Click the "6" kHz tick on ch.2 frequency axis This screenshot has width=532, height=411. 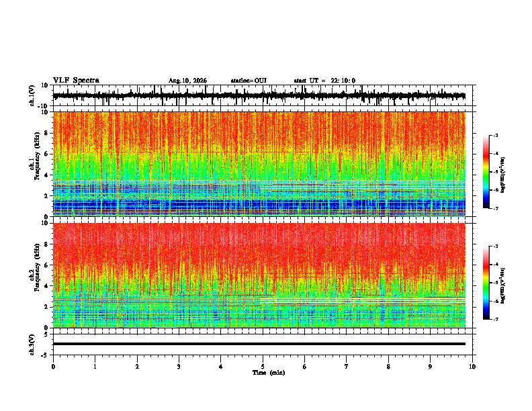click(x=47, y=265)
